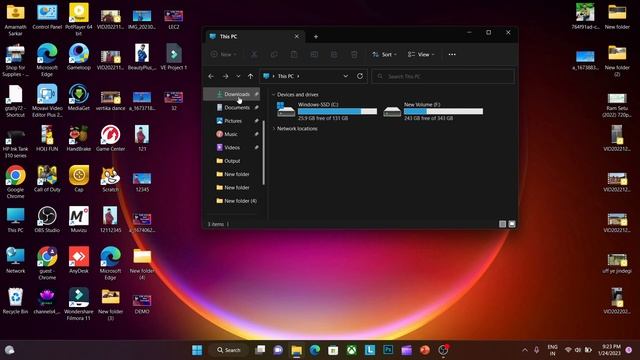Click the Paste icon in toolbar
Screen dimensions: 640x360
click(x=294, y=54)
